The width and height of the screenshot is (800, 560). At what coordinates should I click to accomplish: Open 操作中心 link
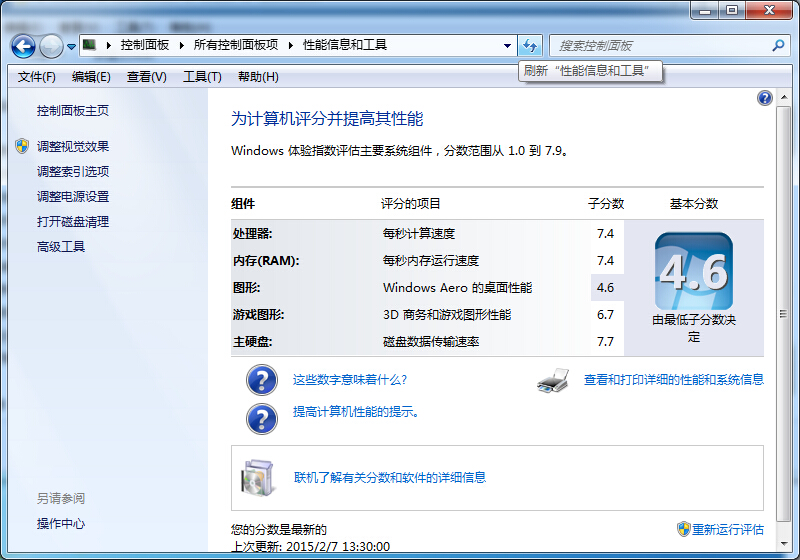pyautogui.click(x=61, y=524)
